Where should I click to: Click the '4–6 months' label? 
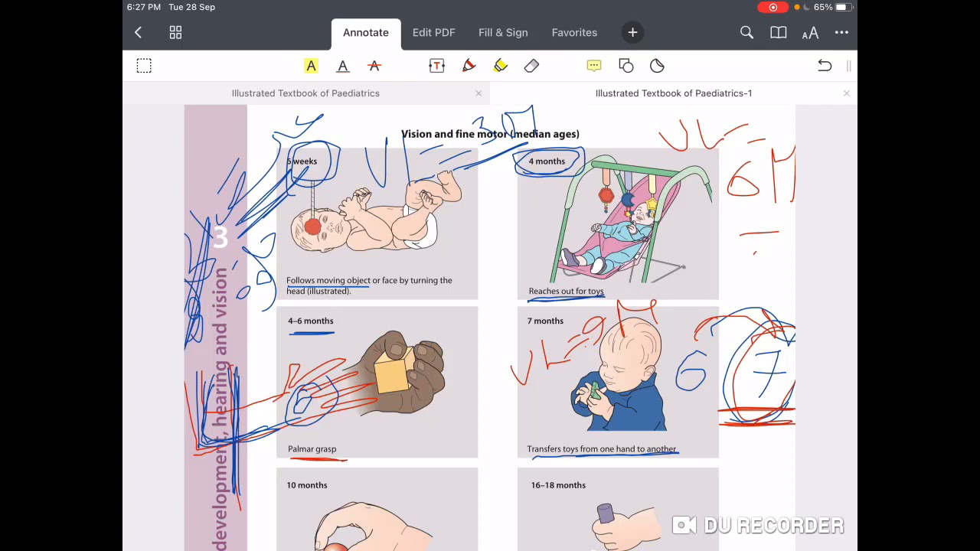(x=311, y=321)
